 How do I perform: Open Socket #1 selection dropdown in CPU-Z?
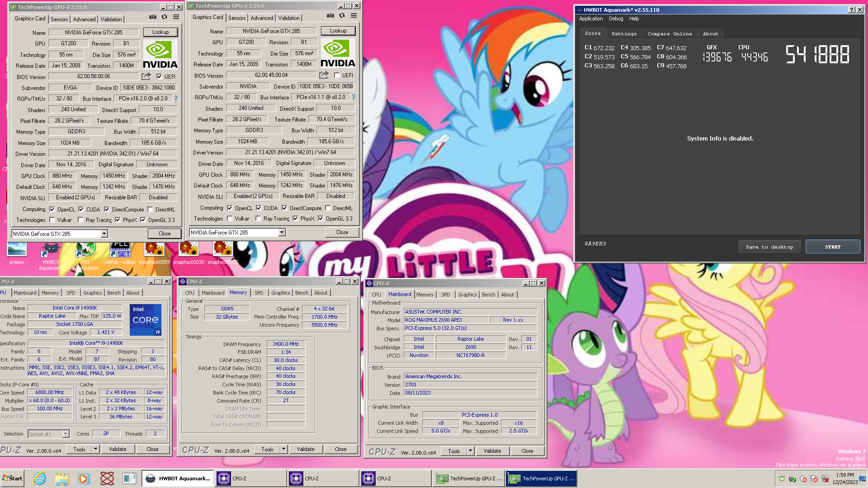[x=66, y=434]
